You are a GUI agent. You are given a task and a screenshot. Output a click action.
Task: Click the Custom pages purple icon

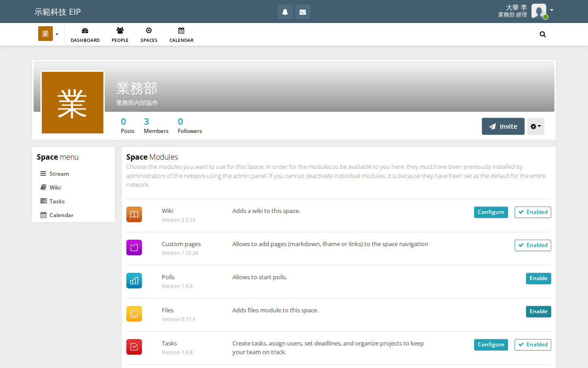(134, 247)
